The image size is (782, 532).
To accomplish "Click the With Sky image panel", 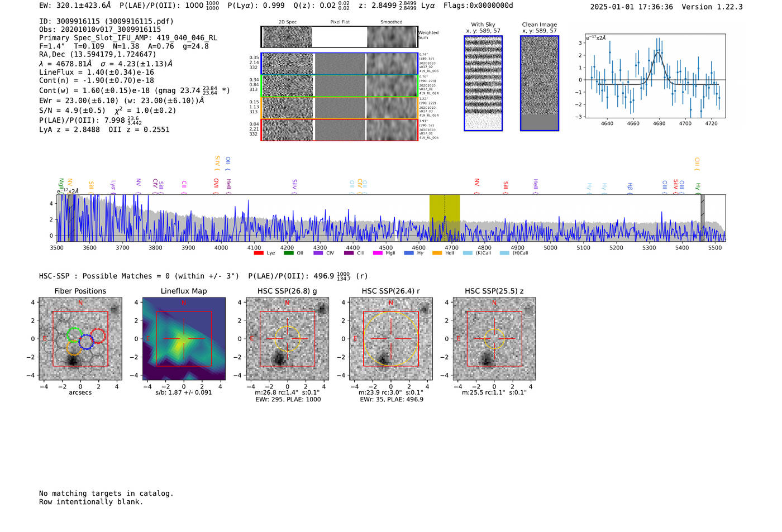I will [483, 83].
